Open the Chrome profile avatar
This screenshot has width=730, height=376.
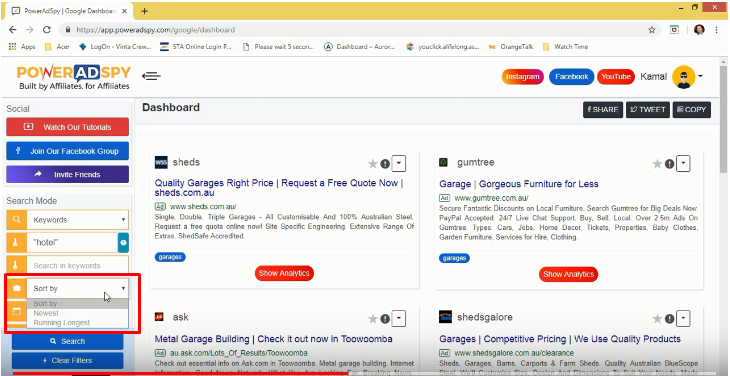[x=699, y=30]
